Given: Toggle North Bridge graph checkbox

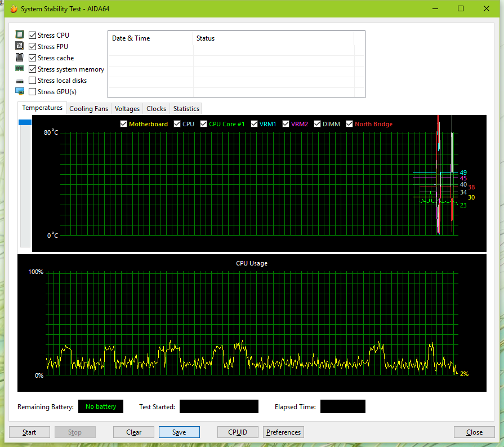Looking at the screenshot, I should coord(349,124).
